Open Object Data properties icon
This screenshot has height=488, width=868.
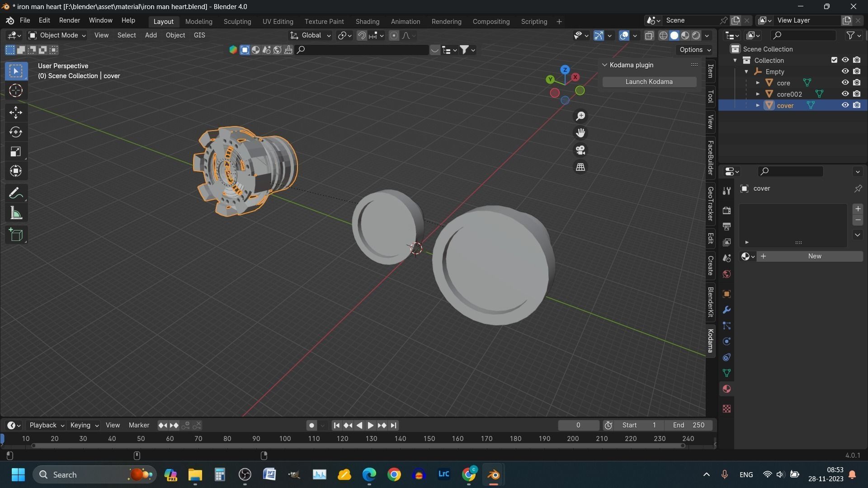[726, 373]
